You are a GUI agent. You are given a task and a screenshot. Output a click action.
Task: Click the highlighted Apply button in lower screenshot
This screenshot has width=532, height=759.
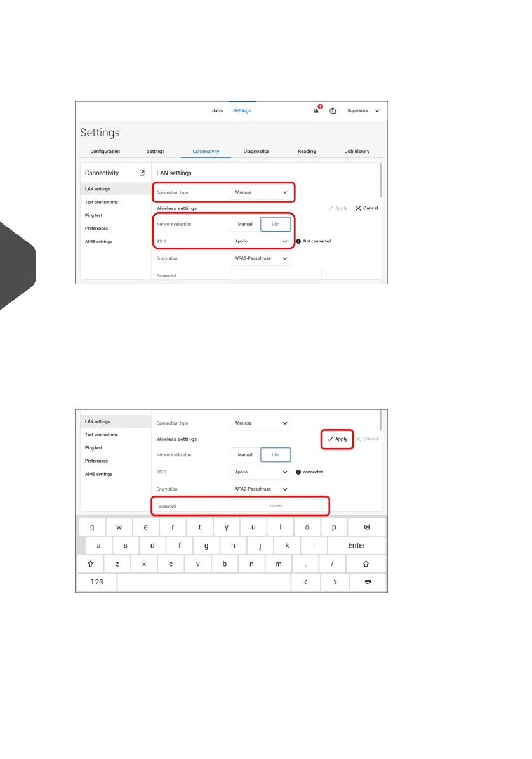pyautogui.click(x=337, y=439)
